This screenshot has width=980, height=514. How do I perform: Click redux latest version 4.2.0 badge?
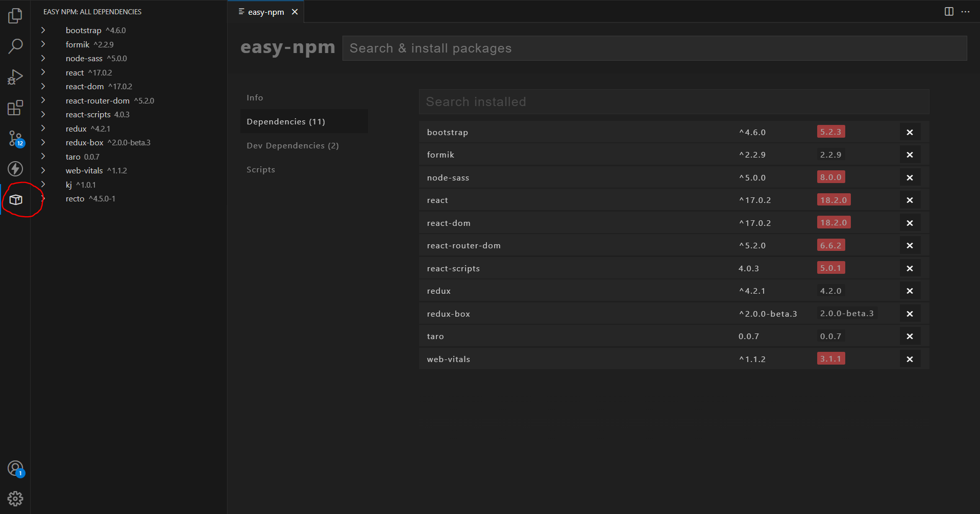tap(831, 291)
